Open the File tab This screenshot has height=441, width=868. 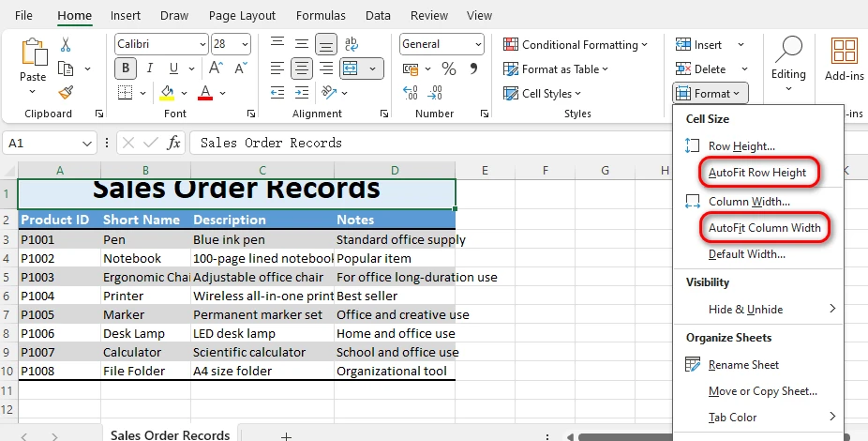tap(23, 16)
